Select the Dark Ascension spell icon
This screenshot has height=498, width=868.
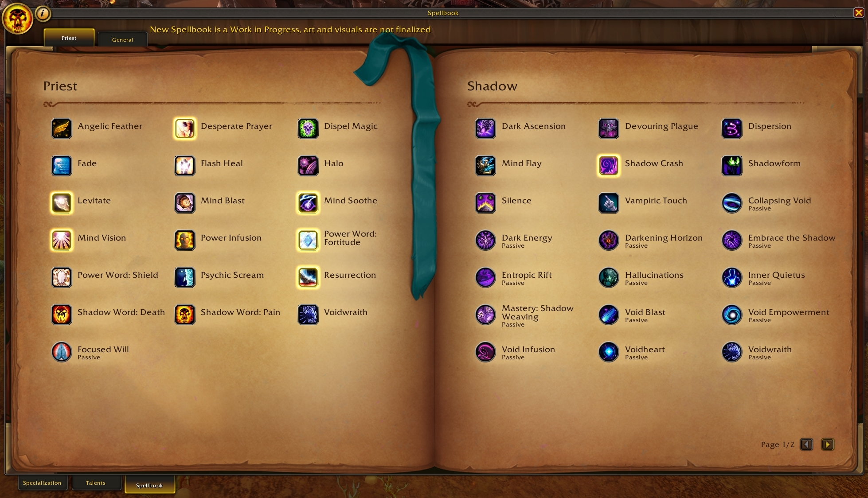486,126
